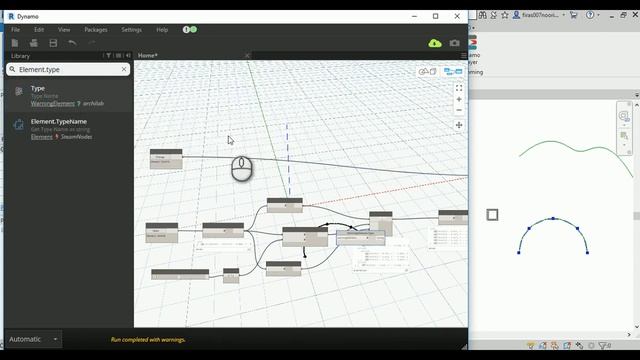
Task: Click the Revit view scroll up arrow
Action: point(637,105)
